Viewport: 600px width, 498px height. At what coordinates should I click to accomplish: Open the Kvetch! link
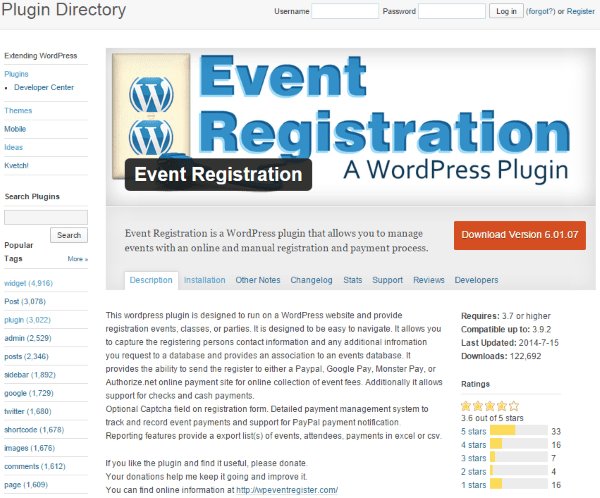point(16,165)
